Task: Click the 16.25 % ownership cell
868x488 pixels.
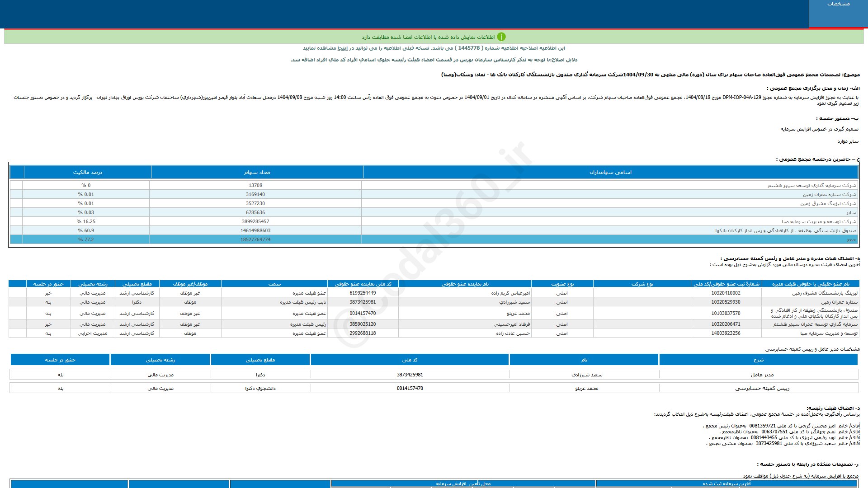Action: (x=86, y=221)
